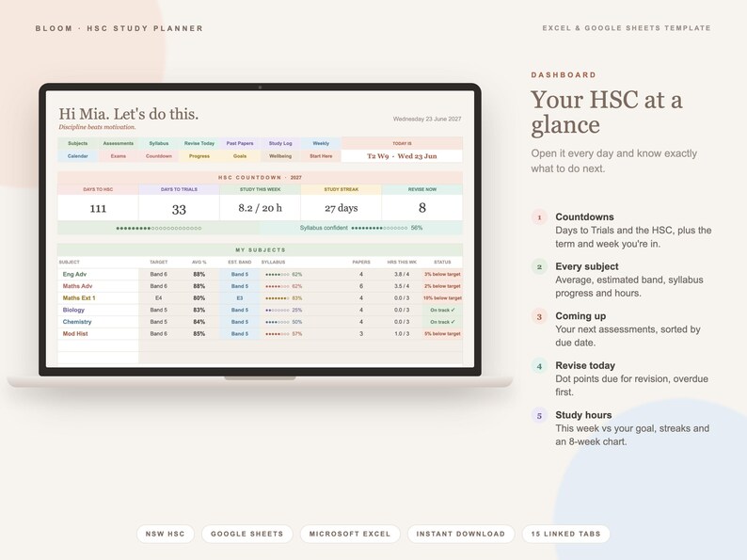Open the Weekly navigation link
Viewport: 747px width, 560px height.
coord(321,143)
